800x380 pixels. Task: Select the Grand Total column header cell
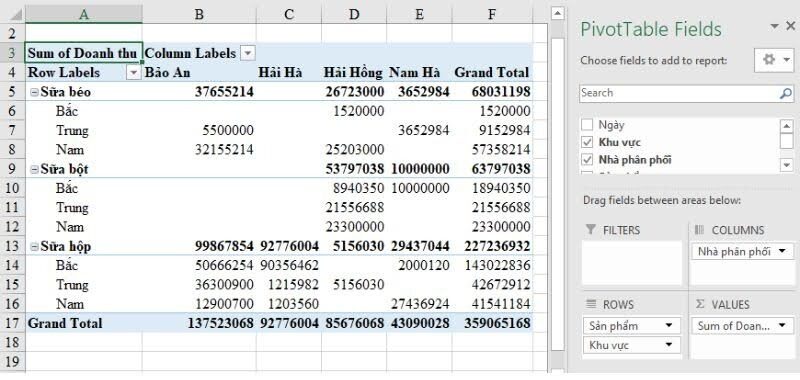pyautogui.click(x=492, y=72)
